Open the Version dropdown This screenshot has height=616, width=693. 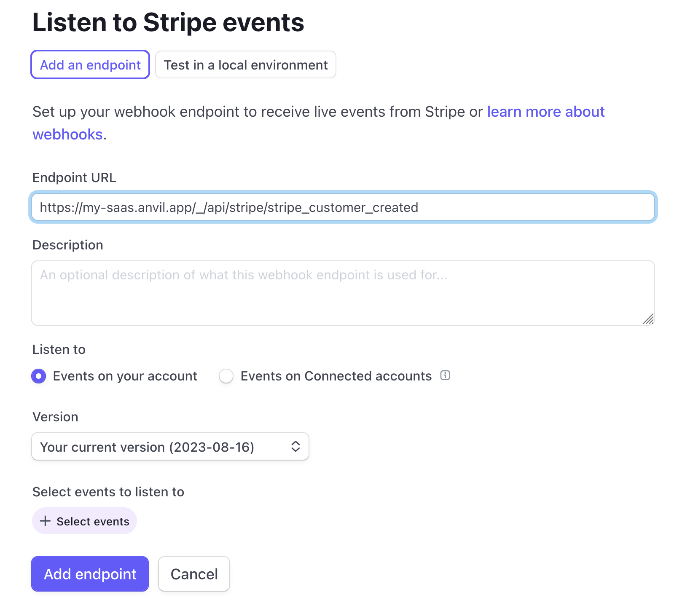coord(170,447)
